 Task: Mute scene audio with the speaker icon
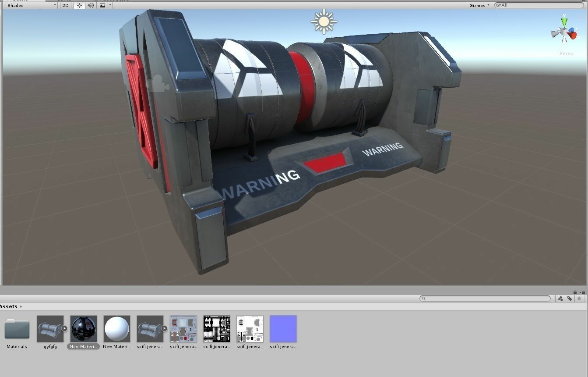click(x=91, y=5)
